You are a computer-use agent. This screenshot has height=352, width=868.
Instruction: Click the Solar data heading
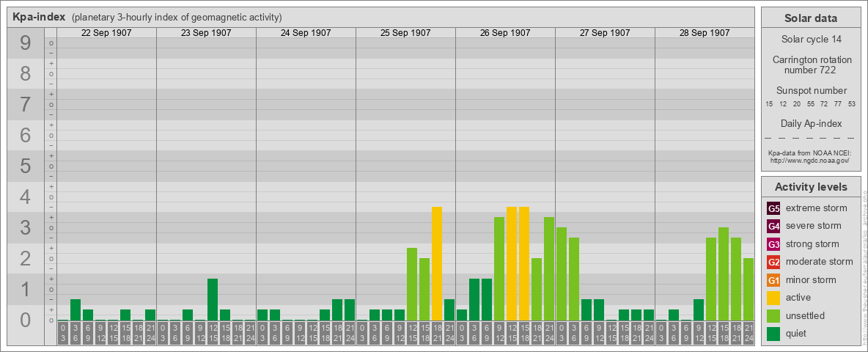click(810, 18)
